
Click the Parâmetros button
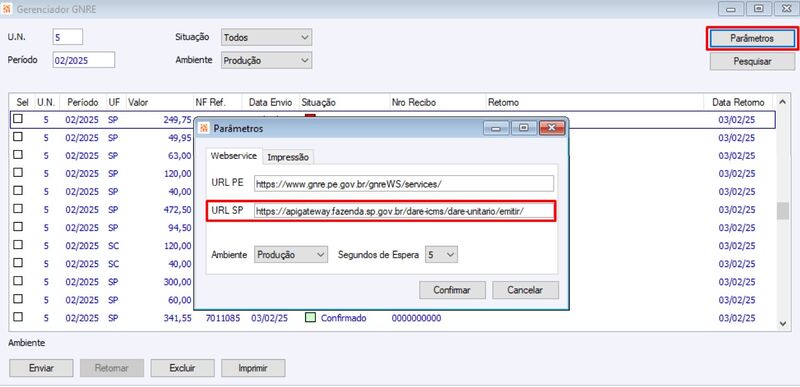point(752,38)
